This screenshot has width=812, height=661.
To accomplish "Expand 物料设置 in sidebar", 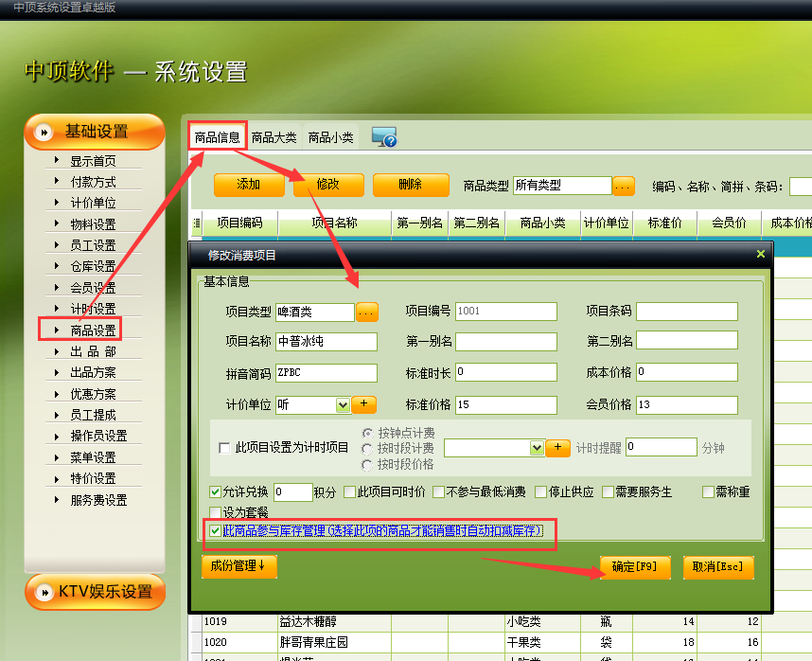I will tap(93, 224).
